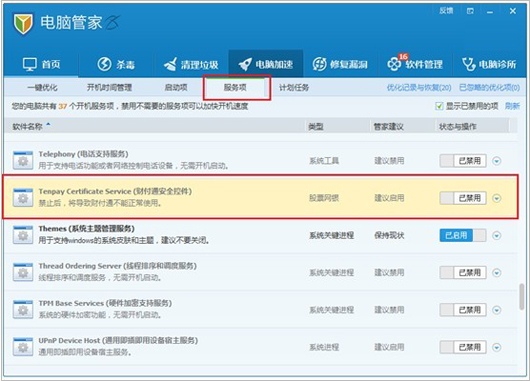
Task: Open the 清理垃圾 cleanup tab
Action: 191,64
